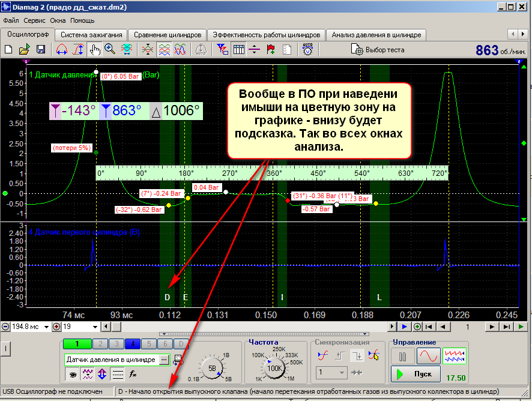Start acquisition with the Пуск button
The image size is (532, 401).
(x=416, y=374)
